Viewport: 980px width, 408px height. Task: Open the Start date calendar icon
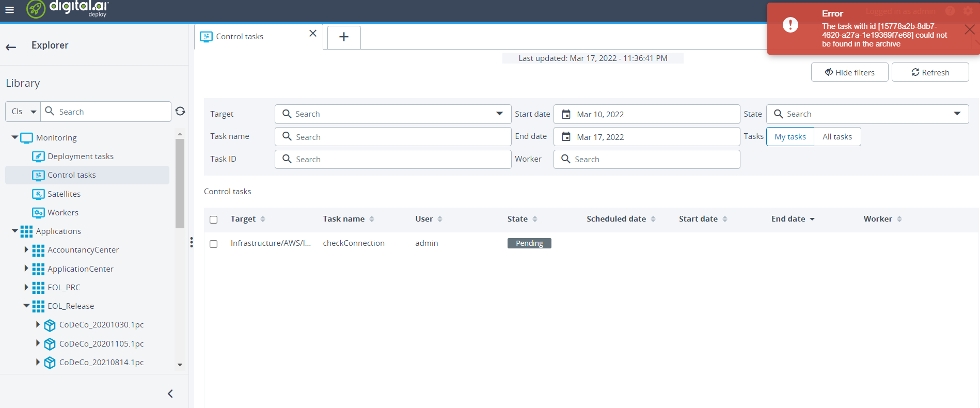566,114
